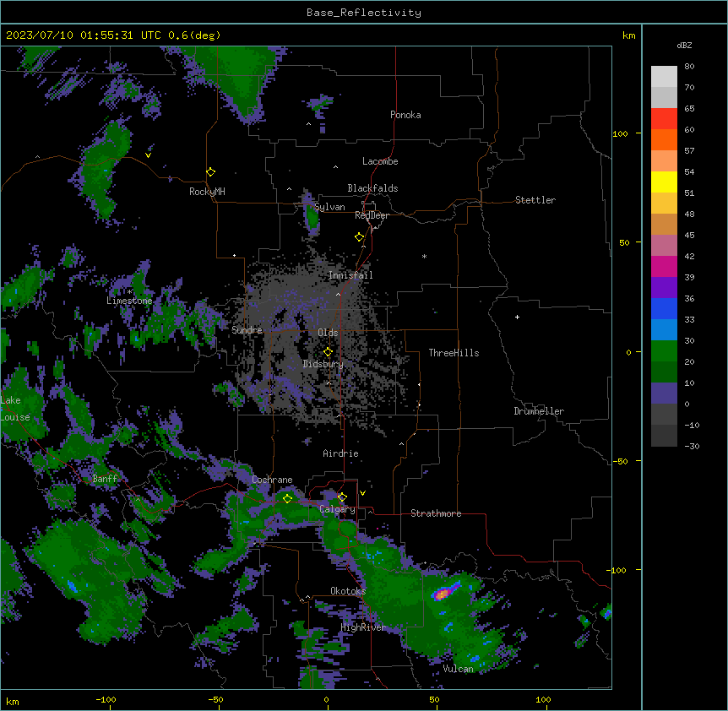The width and height of the screenshot is (728, 711).
Task: Click the HighRiver label
Action: point(363,627)
